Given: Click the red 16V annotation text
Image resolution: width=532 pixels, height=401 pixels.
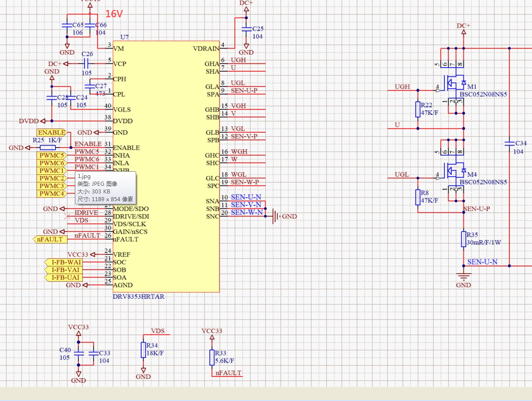Looking at the screenshot, I should point(114,14).
